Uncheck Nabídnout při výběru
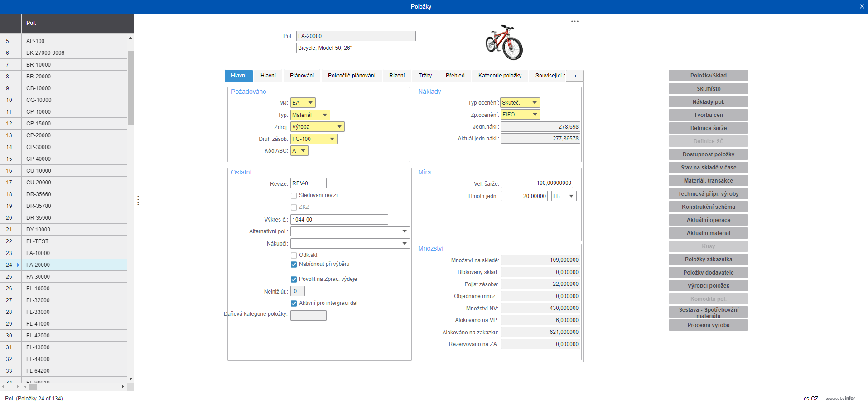The width and height of the screenshot is (868, 405). [x=294, y=265]
